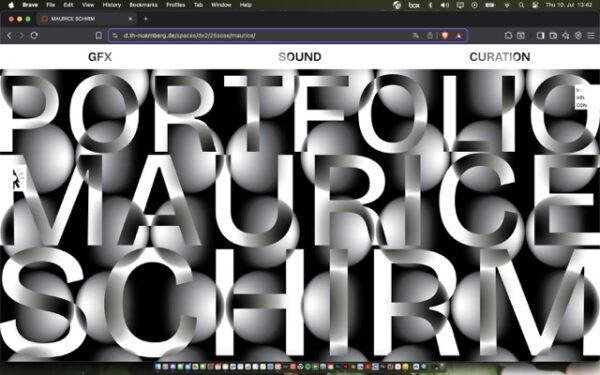Share the page using the share icon

click(430, 36)
